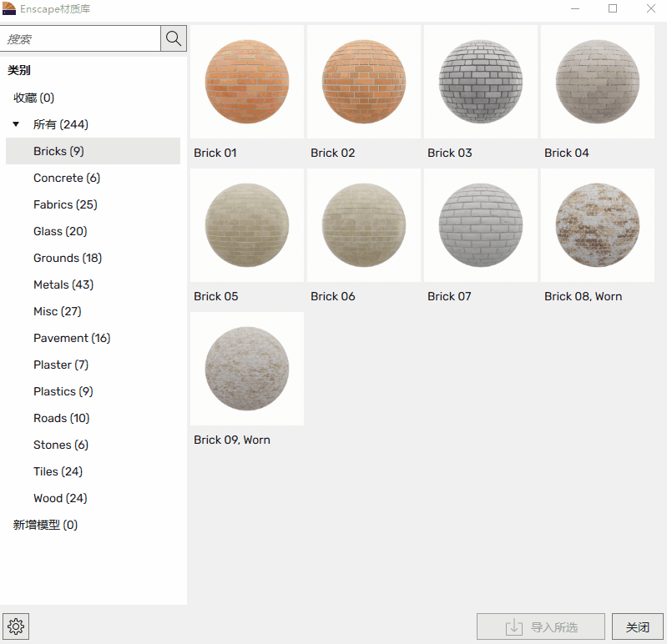Click the 导入所选 import button
This screenshot has width=667, height=644.
pyautogui.click(x=541, y=627)
